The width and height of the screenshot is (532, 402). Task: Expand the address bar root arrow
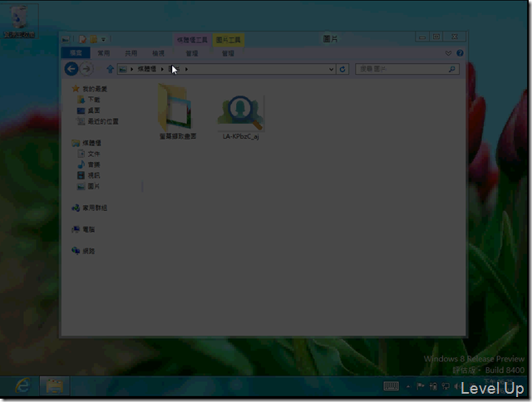tap(131, 69)
